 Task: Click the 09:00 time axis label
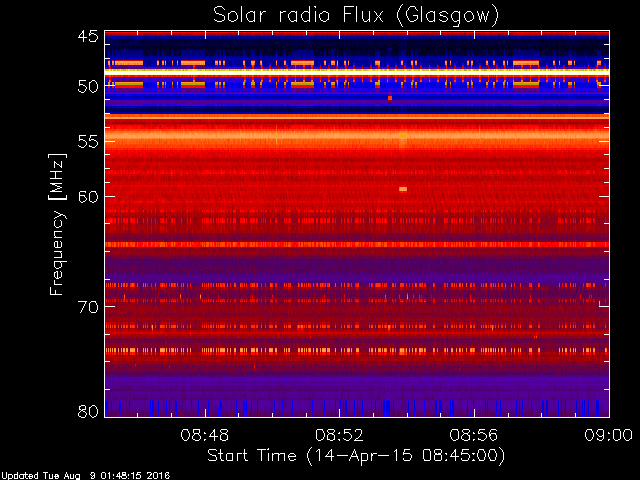[609, 435]
